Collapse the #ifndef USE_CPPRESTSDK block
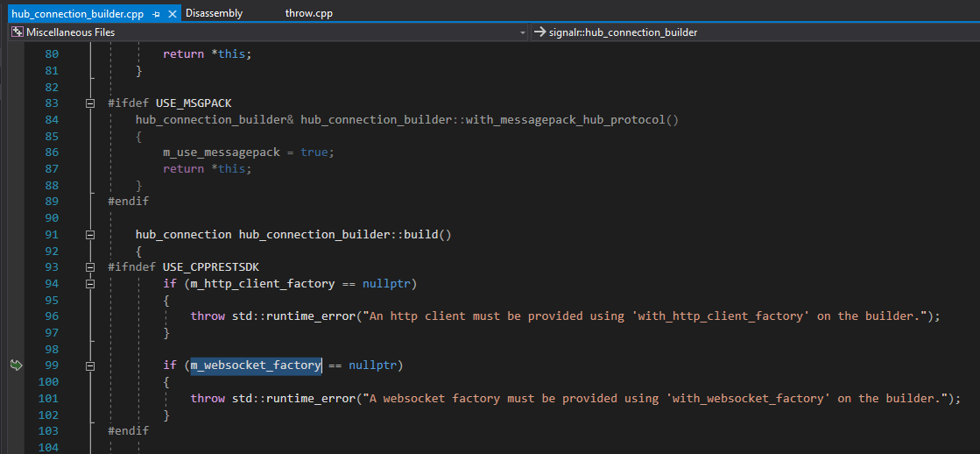The image size is (980, 454). (x=90, y=267)
